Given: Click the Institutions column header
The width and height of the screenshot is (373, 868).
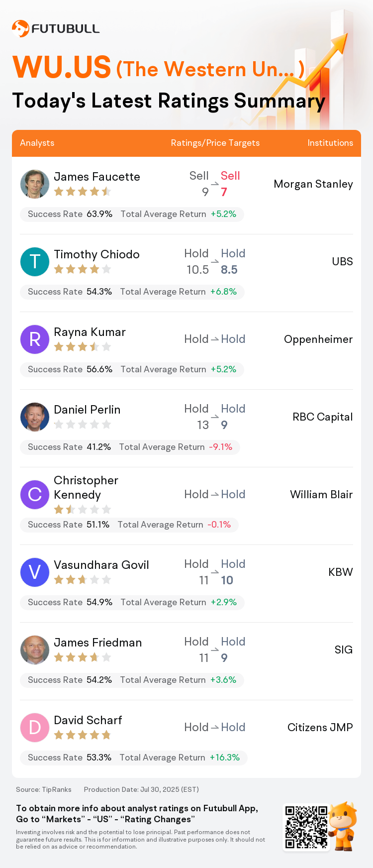Looking at the screenshot, I should click(x=330, y=143).
